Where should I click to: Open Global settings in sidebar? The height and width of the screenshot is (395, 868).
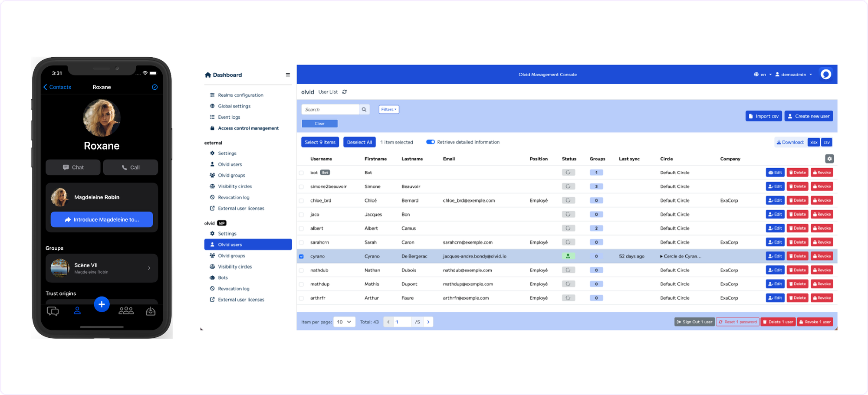234,106
